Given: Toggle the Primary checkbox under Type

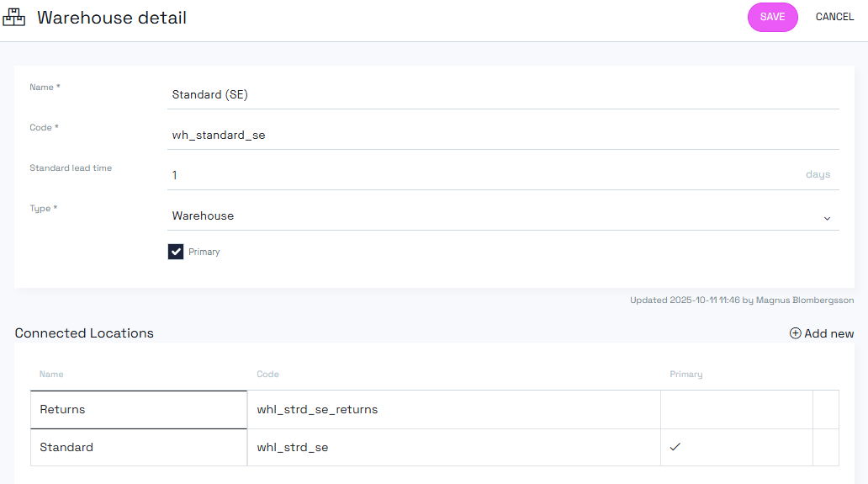Looking at the screenshot, I should pos(176,252).
